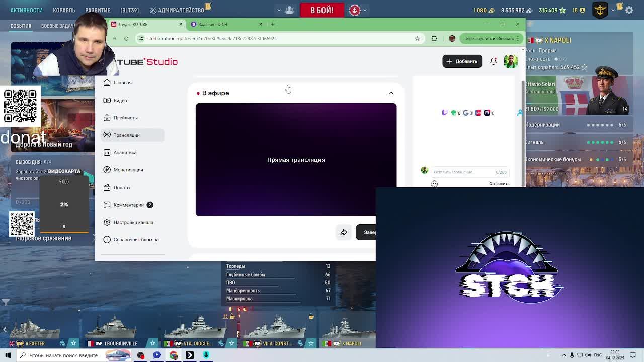
Task: Open Chrome from the taskbar
Action: point(174,355)
